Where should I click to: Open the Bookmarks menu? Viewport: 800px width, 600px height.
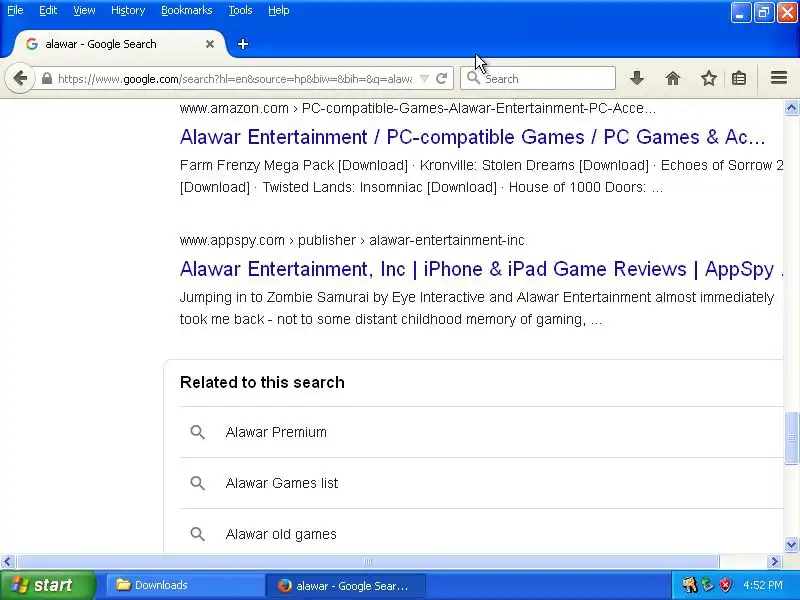coord(187,10)
